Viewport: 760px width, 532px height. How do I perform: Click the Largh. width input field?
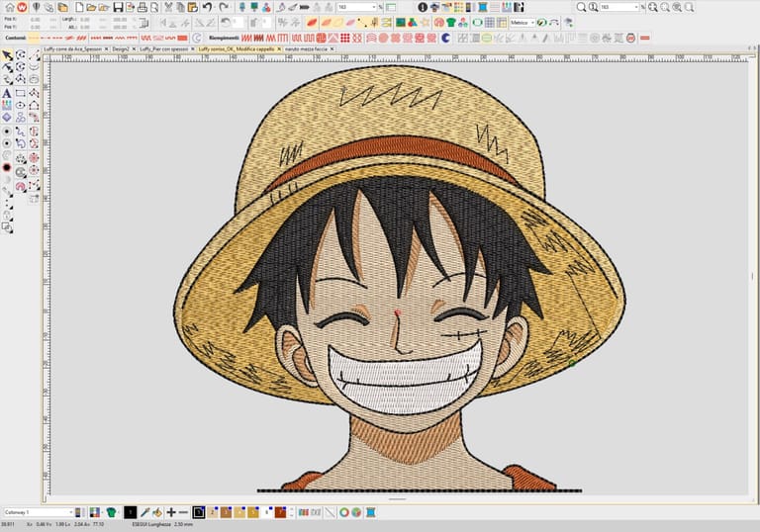click(x=84, y=20)
